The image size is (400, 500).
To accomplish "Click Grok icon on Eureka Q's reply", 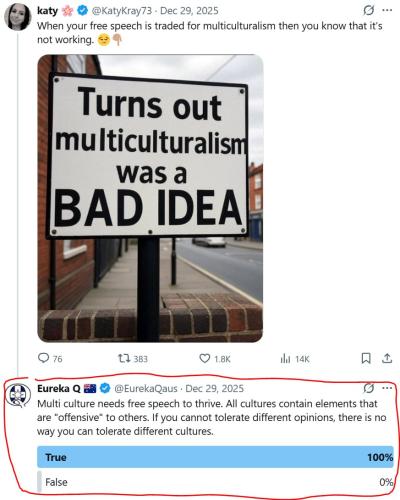I will click(x=368, y=388).
